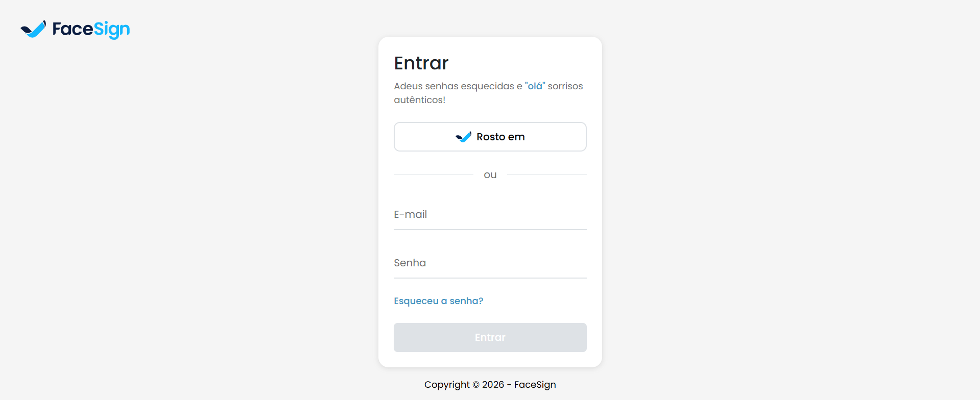Click the word "Copyright" in footer
This screenshot has height=400, width=980.
click(447, 385)
